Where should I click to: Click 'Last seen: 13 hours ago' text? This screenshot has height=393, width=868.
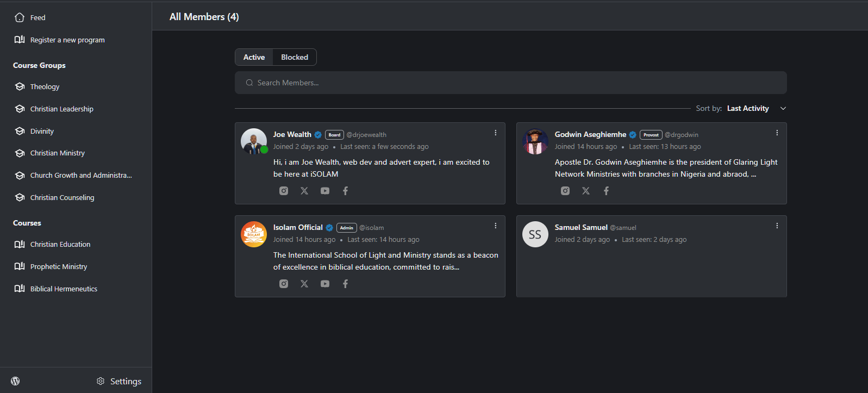tap(665, 147)
